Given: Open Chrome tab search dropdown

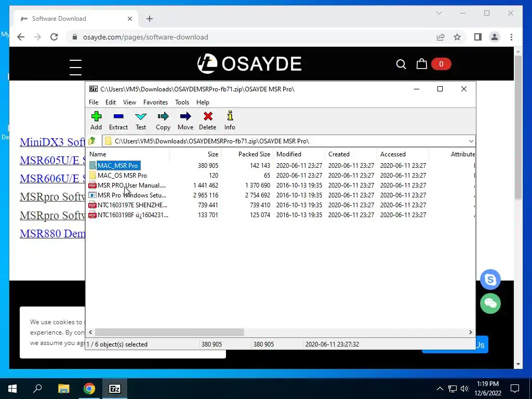Looking at the screenshot, I should pos(438,13).
